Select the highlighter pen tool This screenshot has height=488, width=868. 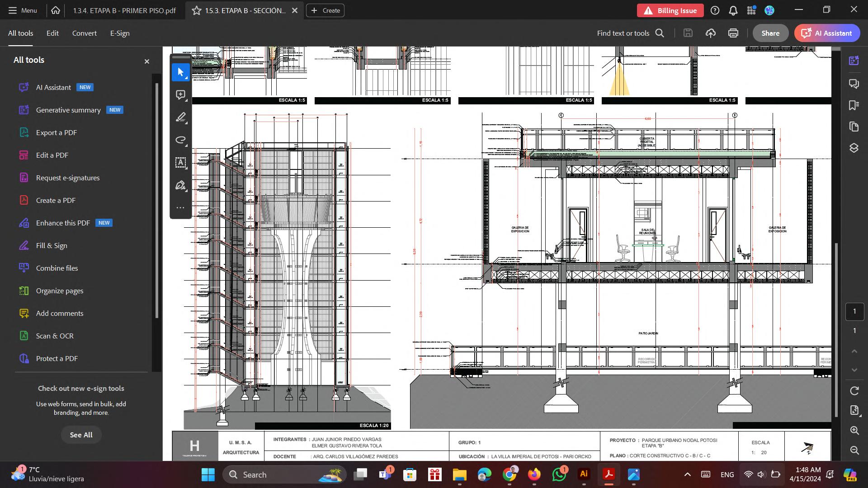point(181,117)
